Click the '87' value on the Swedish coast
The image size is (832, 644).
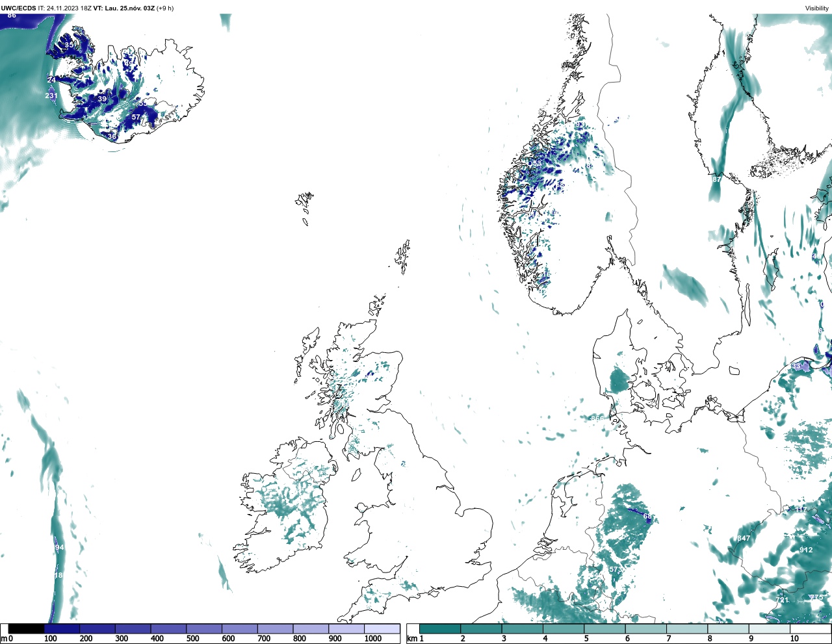click(716, 179)
